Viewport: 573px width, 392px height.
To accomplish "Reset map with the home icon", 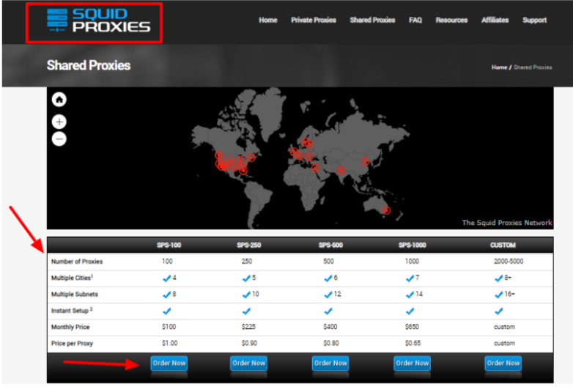I will (x=59, y=100).
